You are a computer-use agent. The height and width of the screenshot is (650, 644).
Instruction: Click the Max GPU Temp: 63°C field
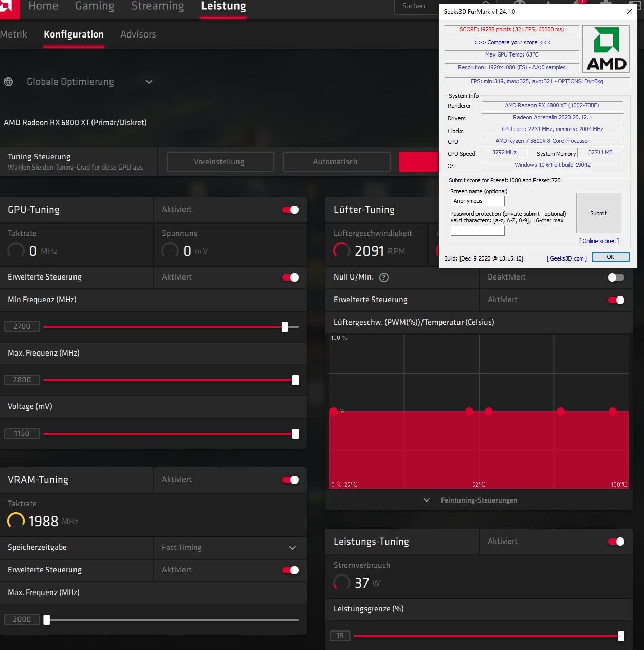tap(511, 54)
